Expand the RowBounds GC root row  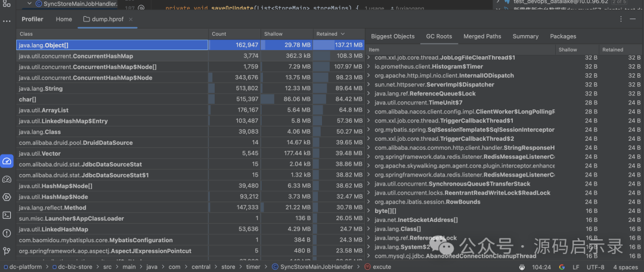coord(369,202)
